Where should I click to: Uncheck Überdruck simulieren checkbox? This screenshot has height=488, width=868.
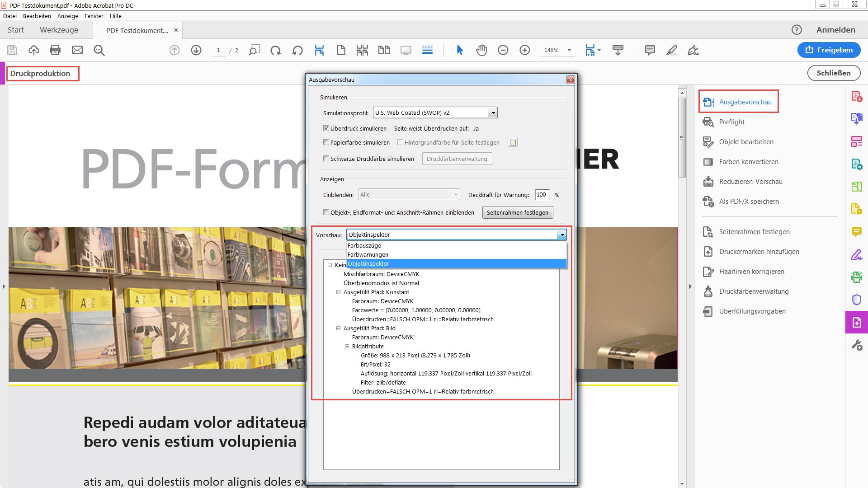326,128
